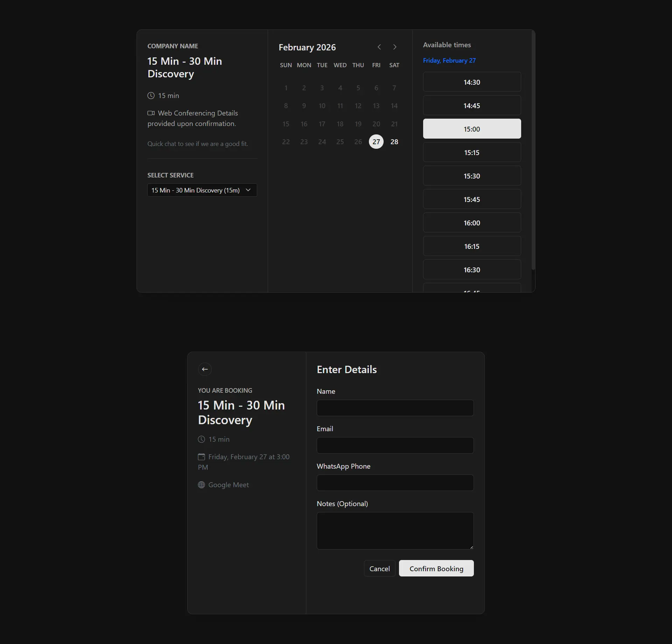Click the Cancel button
672x644 pixels.
380,568
